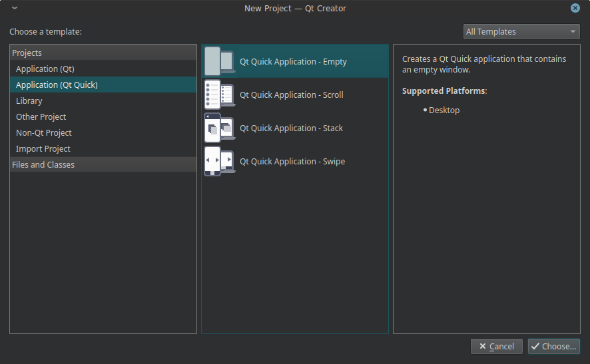Click the Qt Quick Application - Stack template icon
This screenshot has height=364, width=590.
click(x=220, y=128)
